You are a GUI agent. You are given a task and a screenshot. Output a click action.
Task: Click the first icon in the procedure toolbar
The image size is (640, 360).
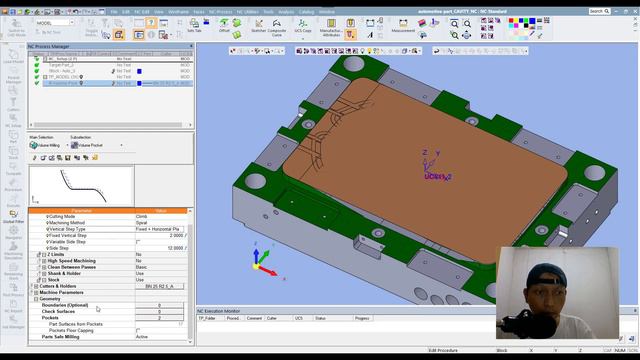tap(34, 158)
